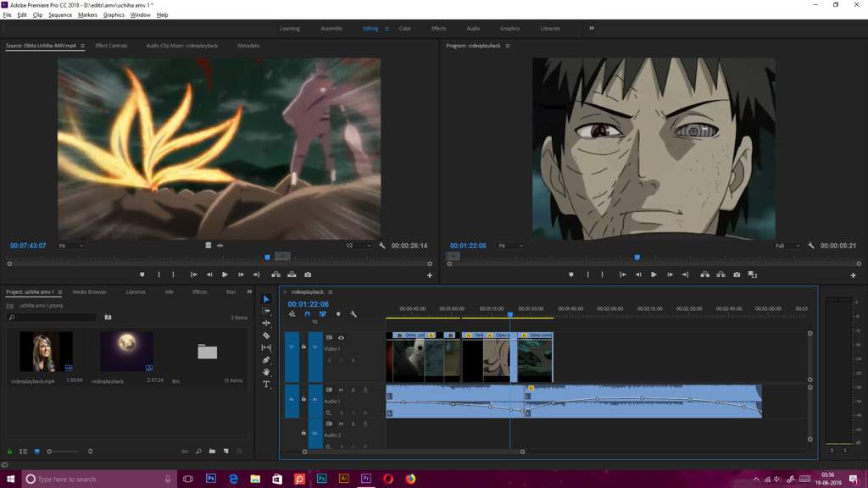This screenshot has height=488, width=868.
Task: Click Overwrite button in Source monitor
Action: click(292, 274)
